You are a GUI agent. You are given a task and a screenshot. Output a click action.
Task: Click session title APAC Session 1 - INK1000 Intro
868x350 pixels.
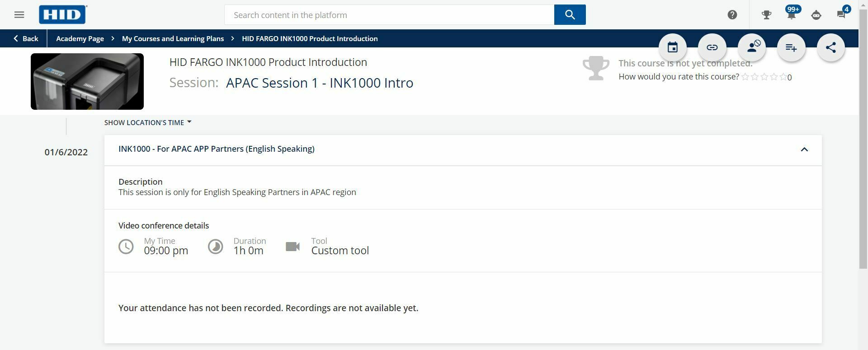[x=320, y=83]
